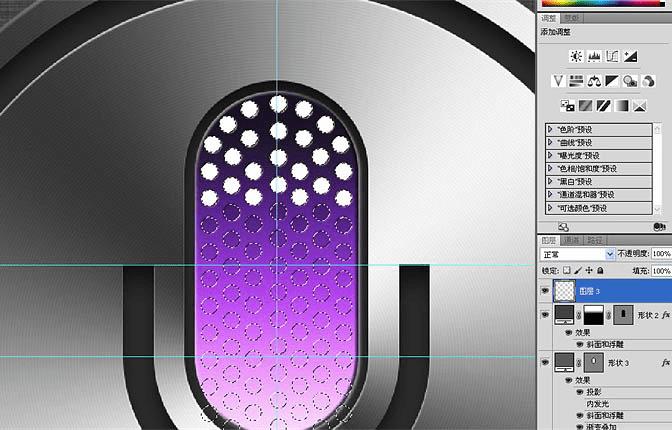672x430 pixels.
Task: Add a Black & White adjustment
Action: pos(612,81)
